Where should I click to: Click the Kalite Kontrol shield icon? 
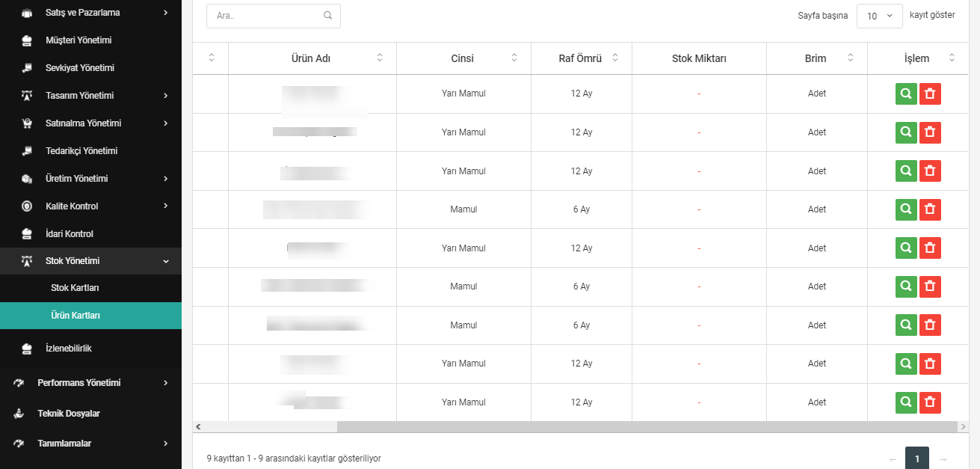27,206
